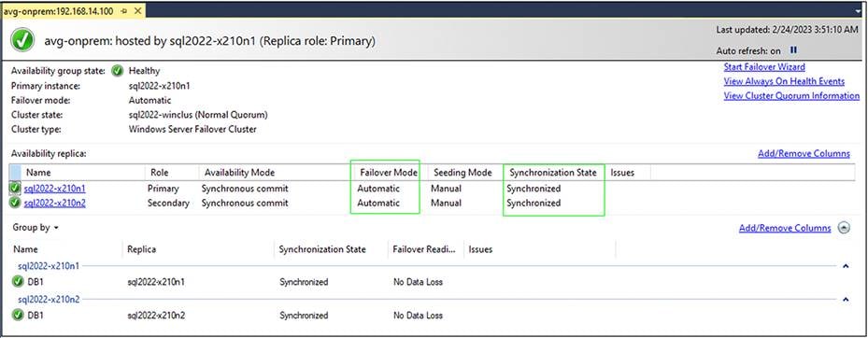
Task: Sort replicas by the Role column header
Action: point(171,173)
